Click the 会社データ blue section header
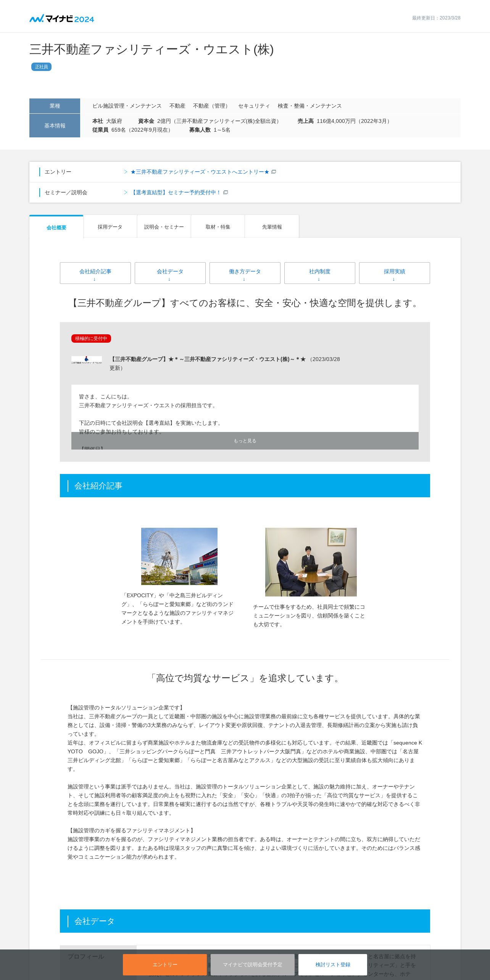 coord(245,921)
